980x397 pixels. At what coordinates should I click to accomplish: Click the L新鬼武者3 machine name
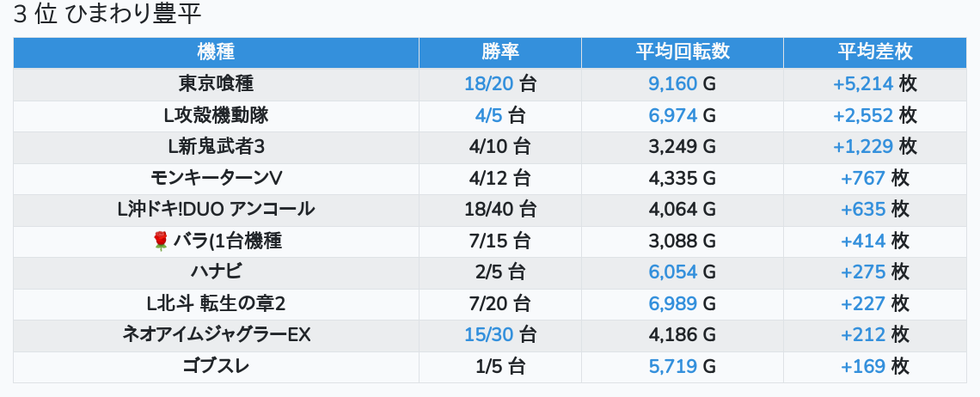(216, 147)
